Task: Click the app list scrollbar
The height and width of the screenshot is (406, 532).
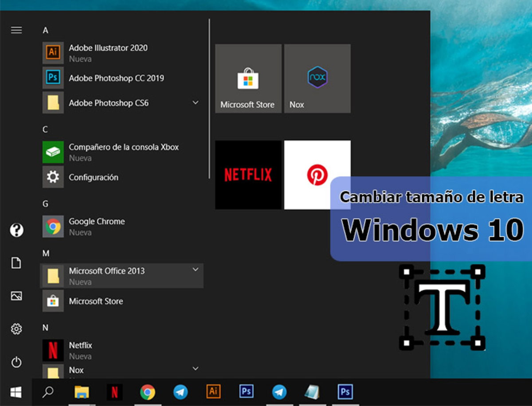Action: click(209, 98)
